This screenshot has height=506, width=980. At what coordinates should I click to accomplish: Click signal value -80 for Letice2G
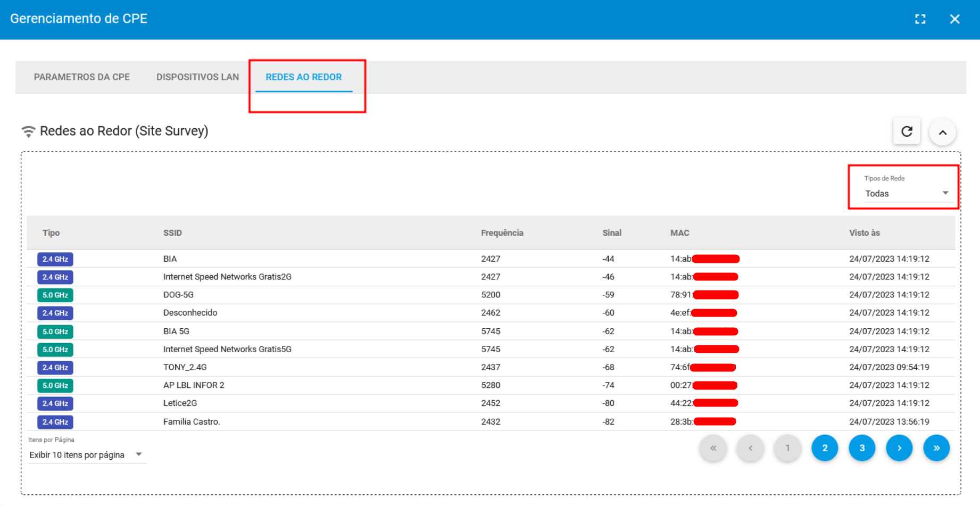pyautogui.click(x=608, y=403)
